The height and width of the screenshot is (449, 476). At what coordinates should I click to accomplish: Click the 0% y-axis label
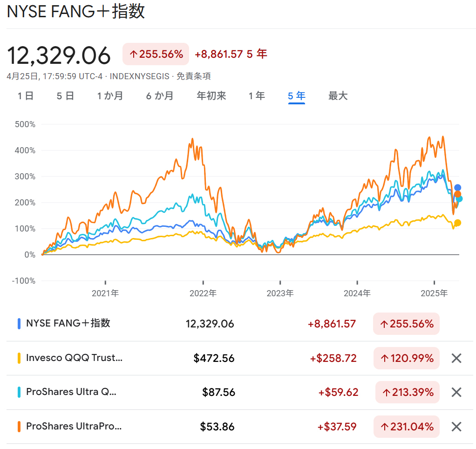tap(30, 255)
